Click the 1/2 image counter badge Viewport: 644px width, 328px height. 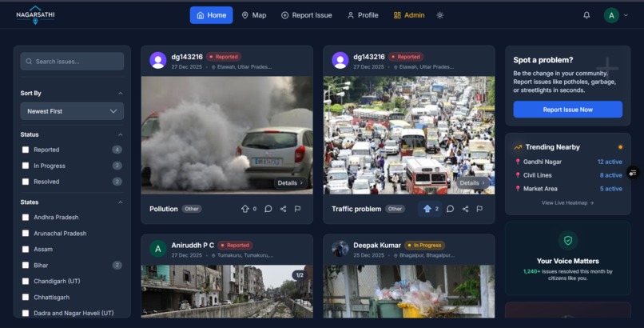[300, 275]
